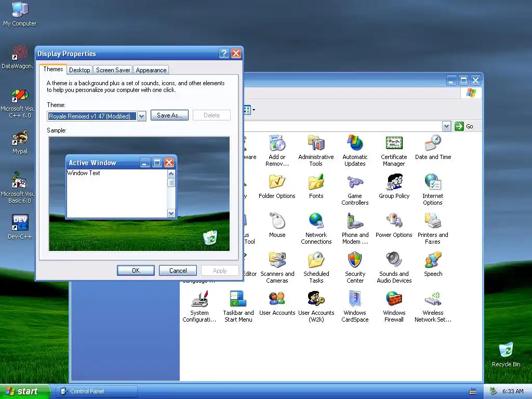Switch to the Themes tab
Viewport: 532px width, 399px height.
(53, 69)
